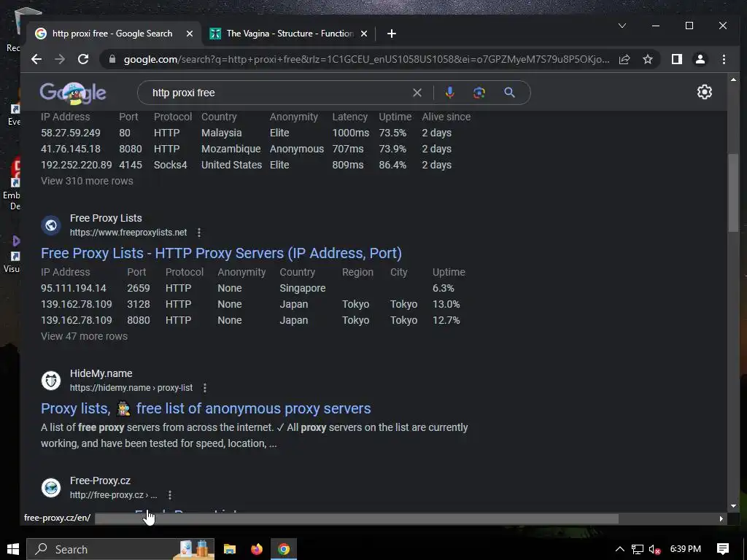Open Firefox from the taskbar
The height and width of the screenshot is (560, 747).
tap(257, 549)
